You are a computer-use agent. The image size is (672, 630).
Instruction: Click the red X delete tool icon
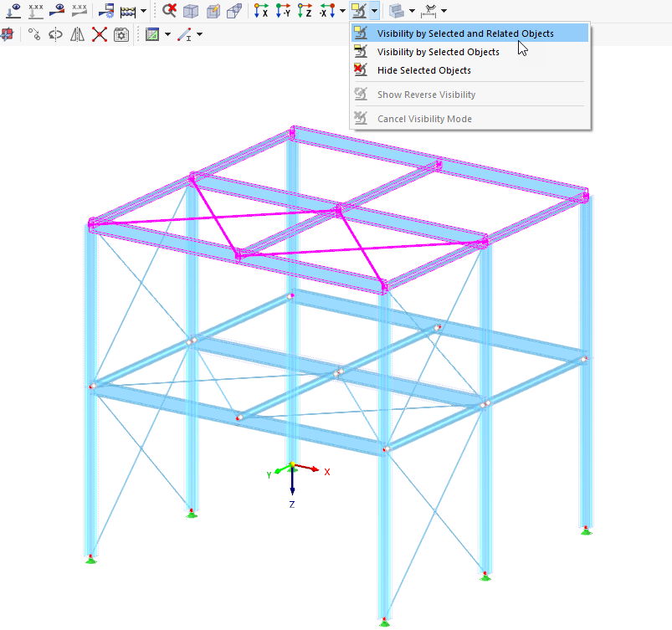click(x=99, y=33)
